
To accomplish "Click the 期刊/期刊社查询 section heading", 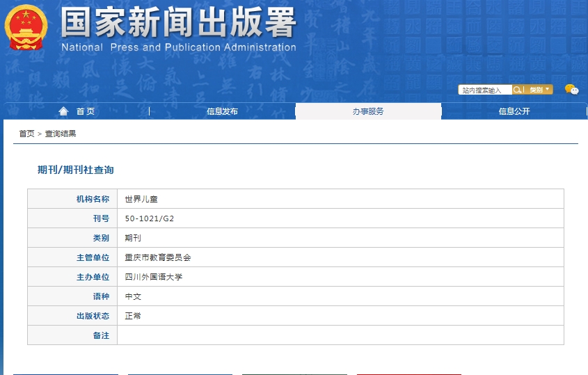I will pyautogui.click(x=75, y=170).
